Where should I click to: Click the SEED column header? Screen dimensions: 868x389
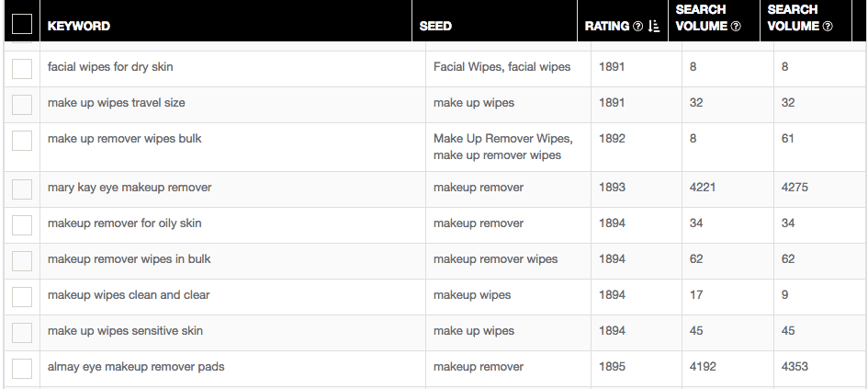pos(435,26)
